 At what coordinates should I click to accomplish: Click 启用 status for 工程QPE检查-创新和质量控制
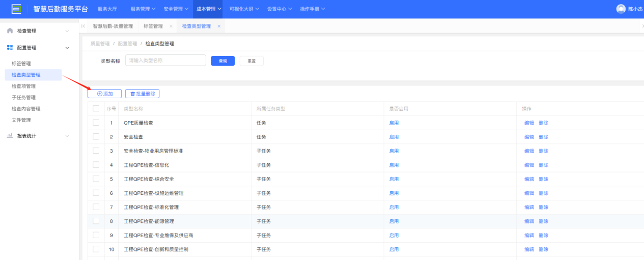pos(394,249)
